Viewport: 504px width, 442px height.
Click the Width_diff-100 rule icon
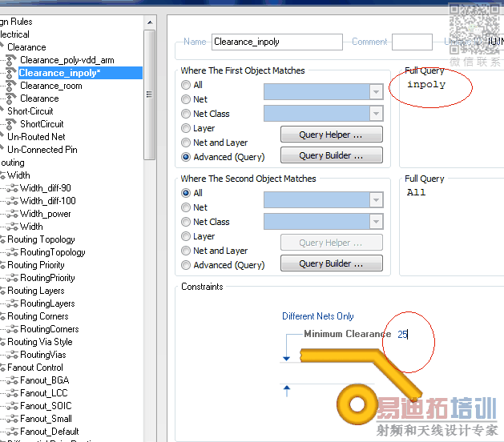pyautogui.click(x=12, y=201)
